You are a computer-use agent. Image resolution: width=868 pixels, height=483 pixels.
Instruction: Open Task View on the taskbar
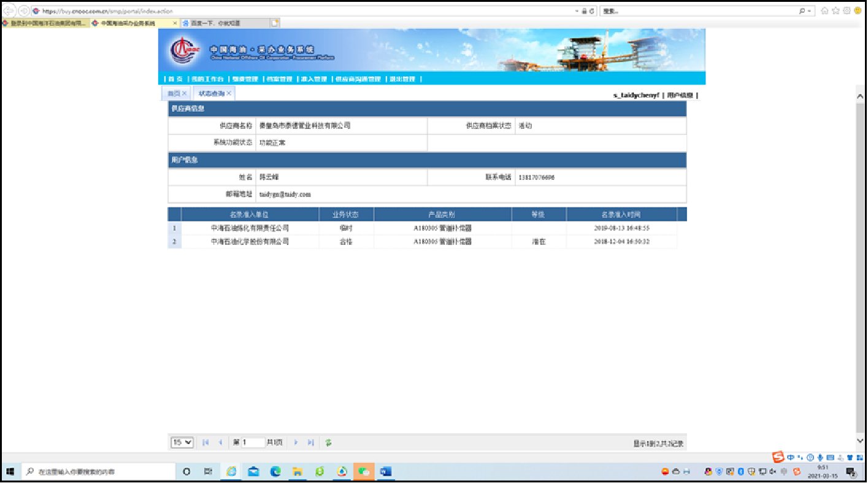[x=208, y=472]
